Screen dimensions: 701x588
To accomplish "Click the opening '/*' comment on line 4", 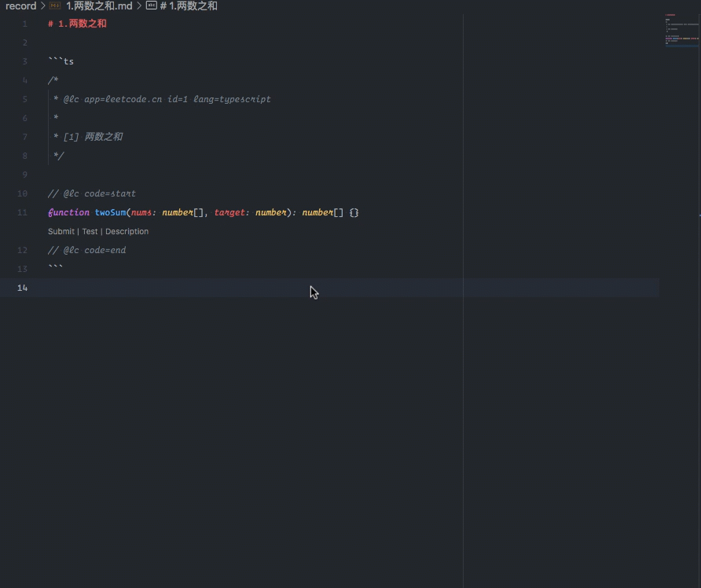I will (x=53, y=80).
